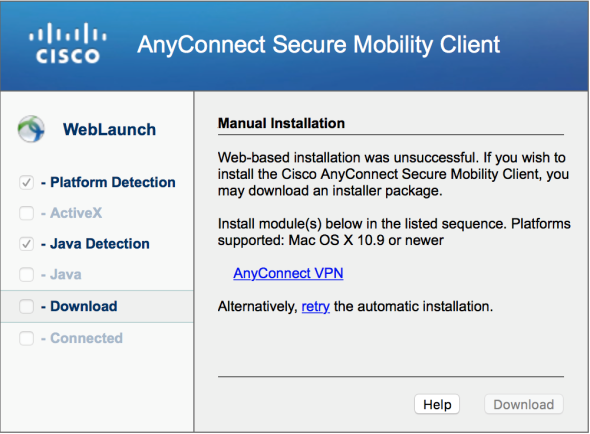
Task: Click retry link for automatic installation
Action: click(316, 307)
